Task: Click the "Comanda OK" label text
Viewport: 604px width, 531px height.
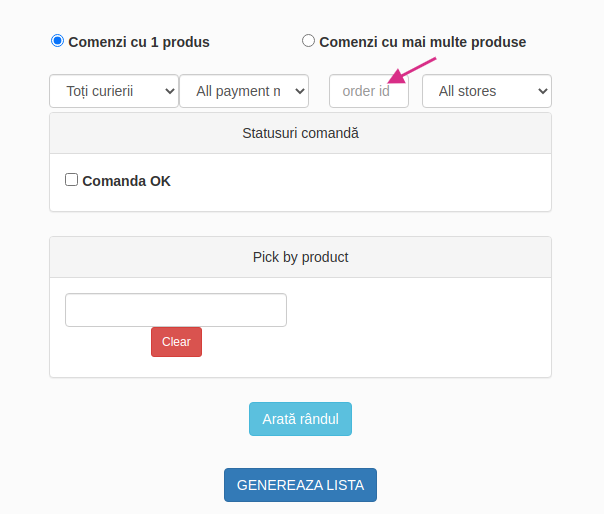Action: tap(126, 181)
